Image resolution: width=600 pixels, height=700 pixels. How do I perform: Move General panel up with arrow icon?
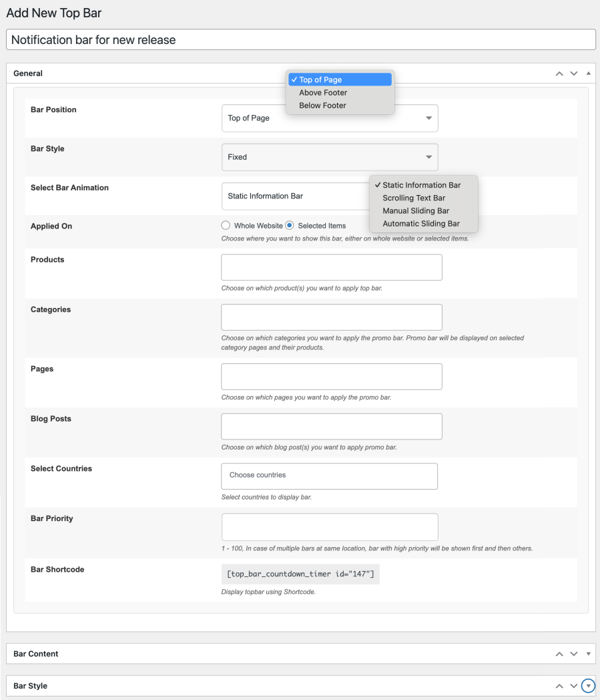[559, 73]
